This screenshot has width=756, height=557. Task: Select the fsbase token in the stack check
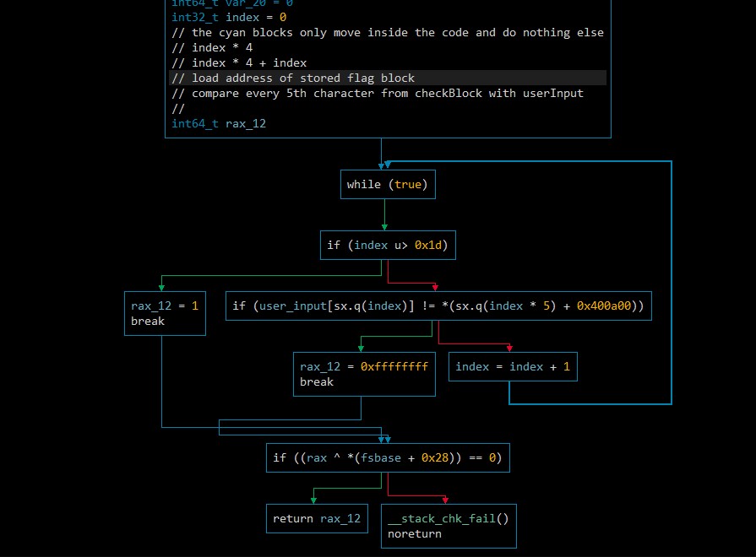[381, 457]
